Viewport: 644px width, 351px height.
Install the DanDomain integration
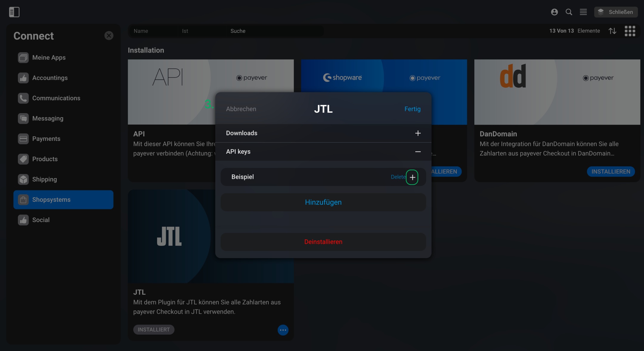[611, 172]
